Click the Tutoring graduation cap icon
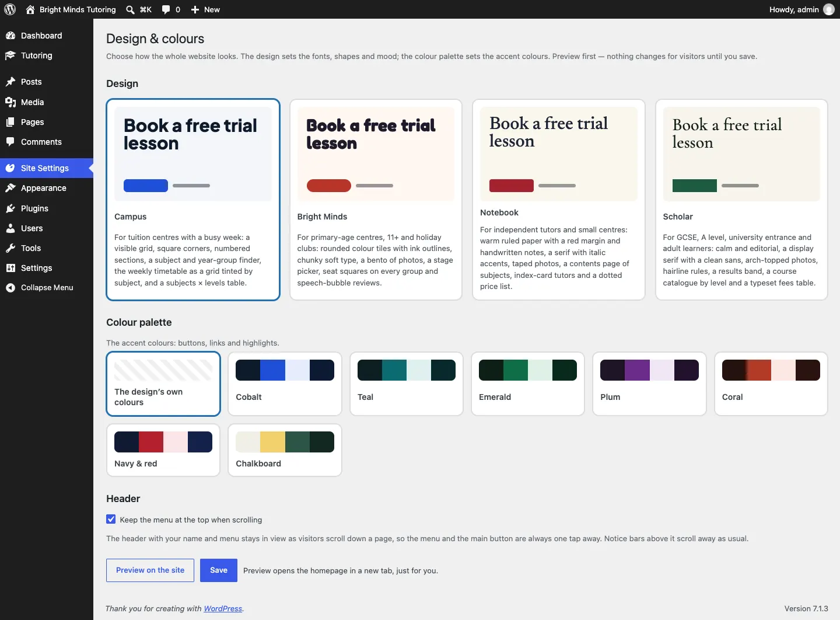Viewport: 840px width, 620px height. [x=10, y=55]
